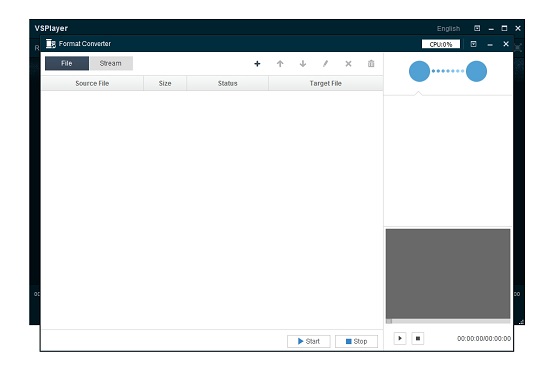
Task: Start the conversion with Start button
Action: pos(309,341)
